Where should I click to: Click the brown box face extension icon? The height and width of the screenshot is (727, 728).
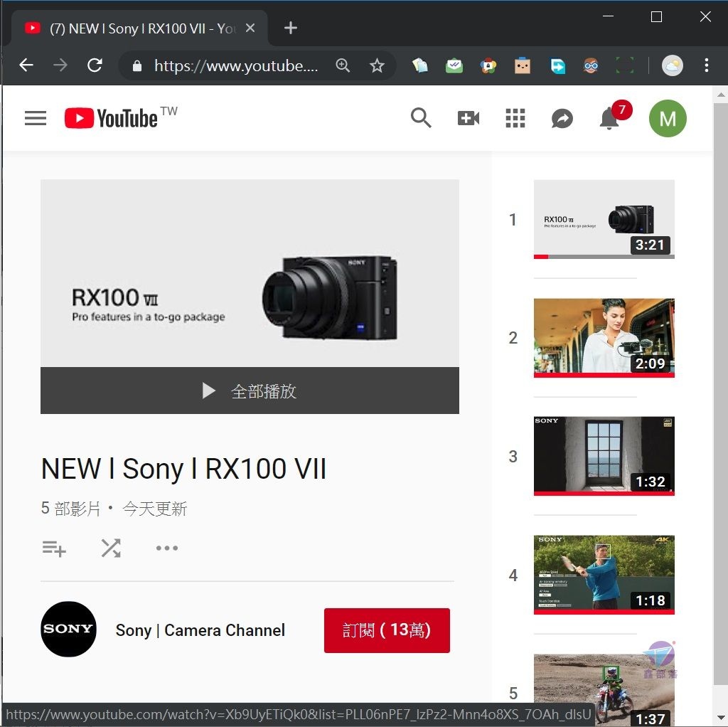point(523,65)
